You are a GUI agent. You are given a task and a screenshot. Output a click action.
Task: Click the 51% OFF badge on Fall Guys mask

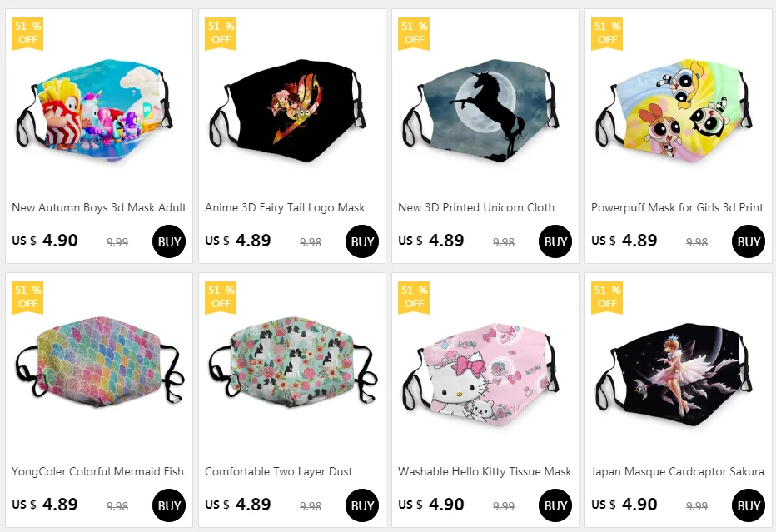pos(27,34)
